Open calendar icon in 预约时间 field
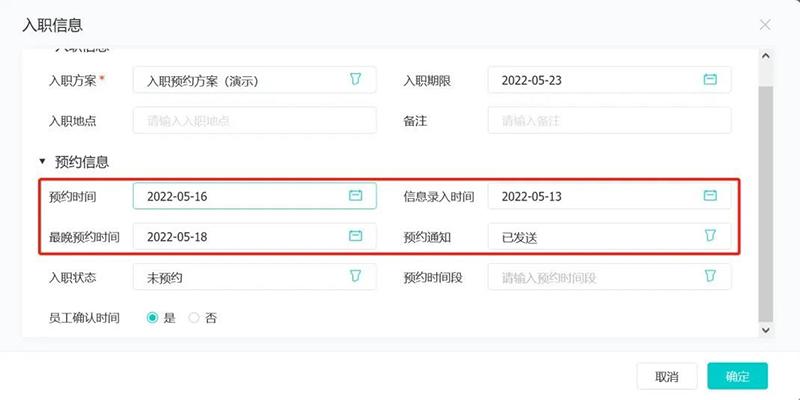 356,195
